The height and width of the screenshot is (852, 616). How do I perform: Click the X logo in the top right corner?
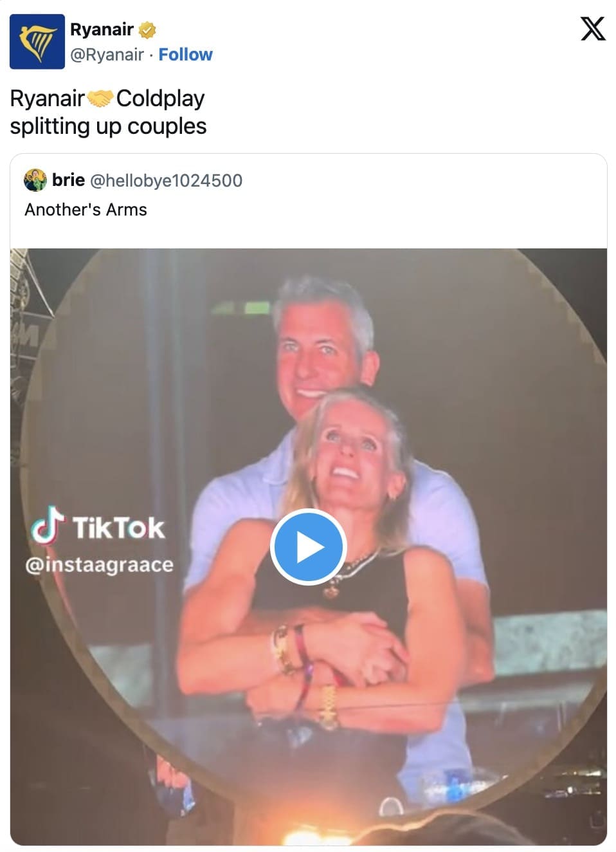[x=593, y=28]
